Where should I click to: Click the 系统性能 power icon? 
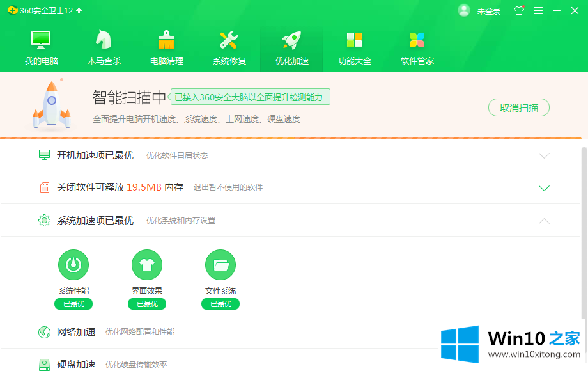(x=73, y=265)
